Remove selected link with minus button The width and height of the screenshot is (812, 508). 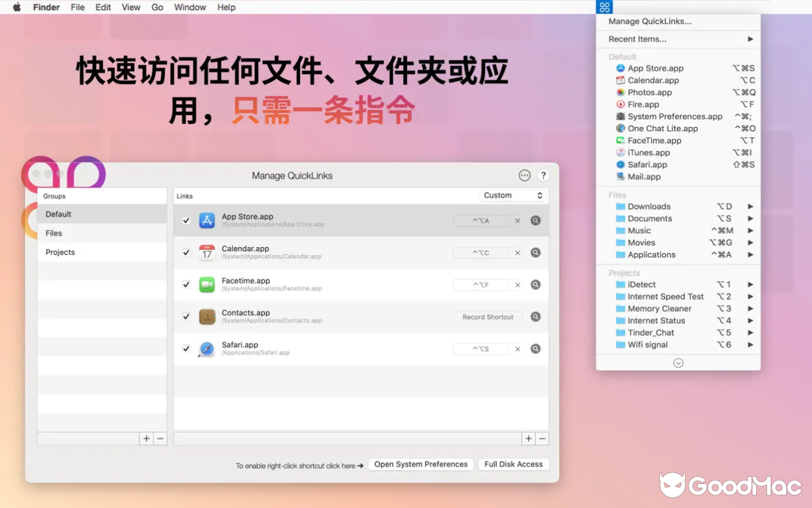(542, 438)
